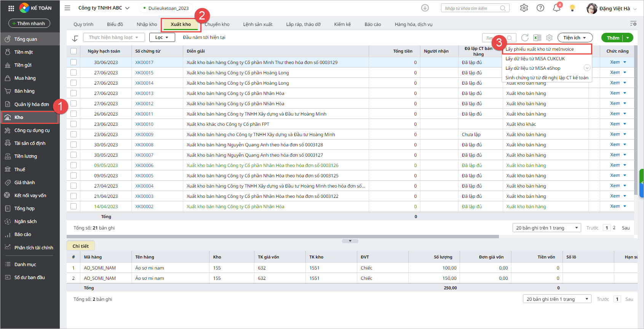This screenshot has width=644, height=329.
Task: Click the light bulb tips icon
Action: (572, 8)
